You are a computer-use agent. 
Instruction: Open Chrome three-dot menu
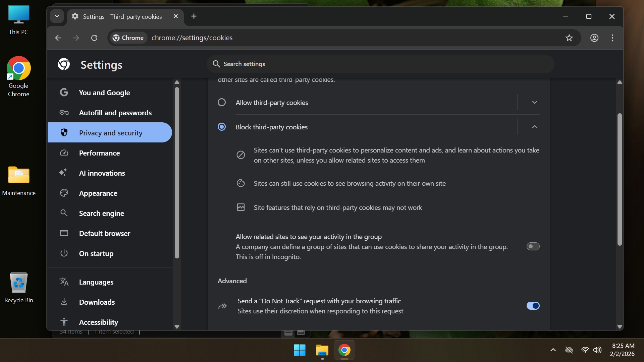[x=612, y=38]
